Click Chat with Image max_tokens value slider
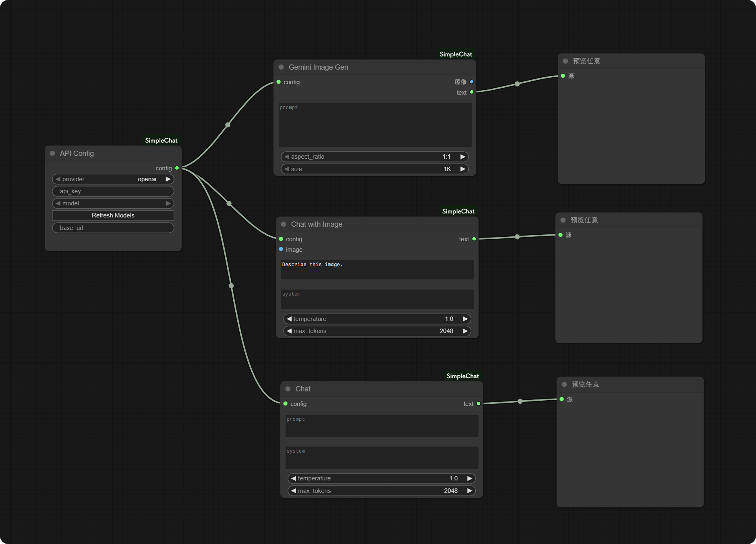Image resolution: width=756 pixels, height=544 pixels. coord(377,331)
